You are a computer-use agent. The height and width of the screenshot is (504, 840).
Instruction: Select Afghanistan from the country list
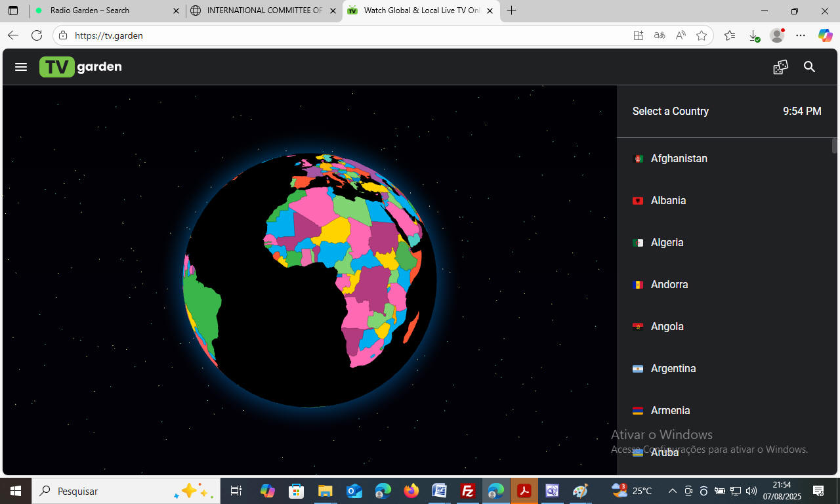679,159
